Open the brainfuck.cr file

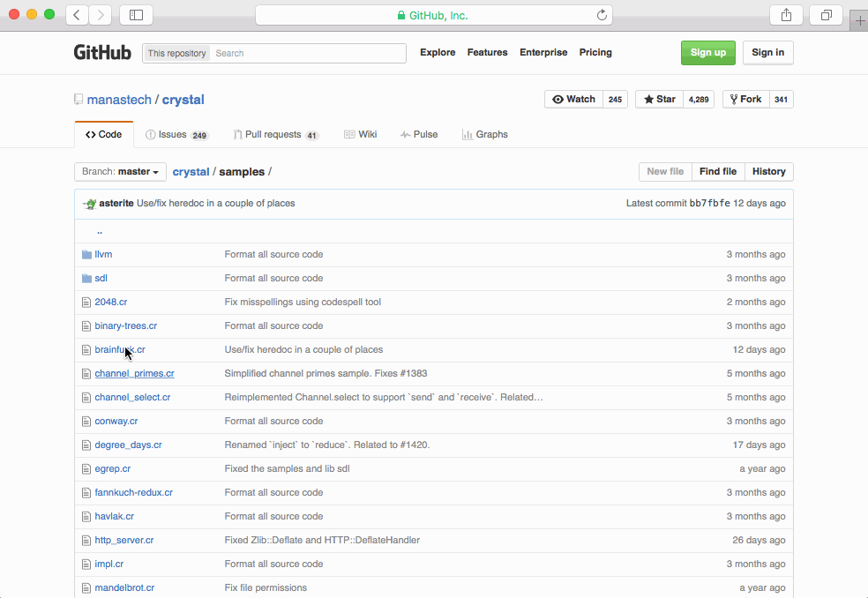click(x=120, y=350)
